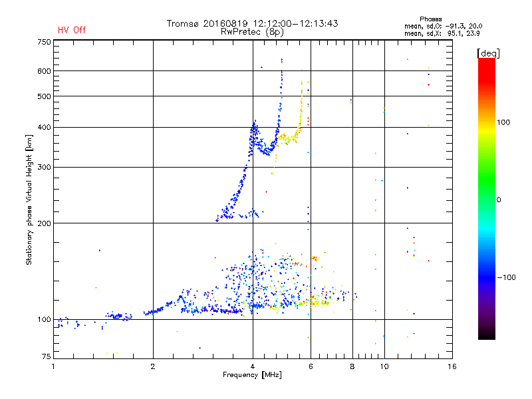This screenshot has width=532, height=399.
Task: Click the y-axis tick label "400"
Action: click(44, 128)
